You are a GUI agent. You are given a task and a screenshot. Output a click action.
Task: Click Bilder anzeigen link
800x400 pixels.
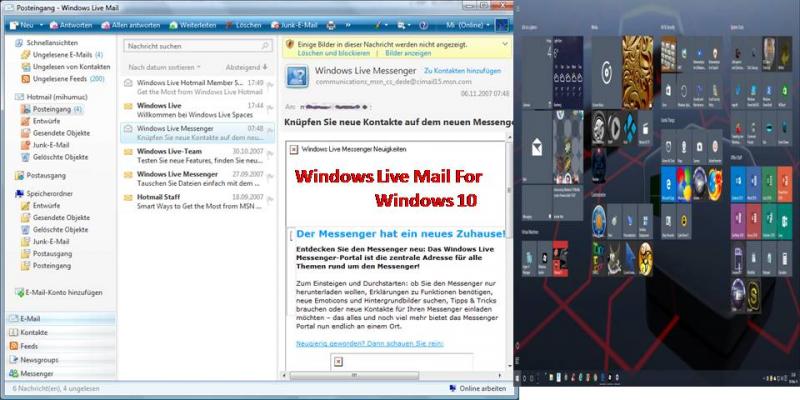(408, 53)
